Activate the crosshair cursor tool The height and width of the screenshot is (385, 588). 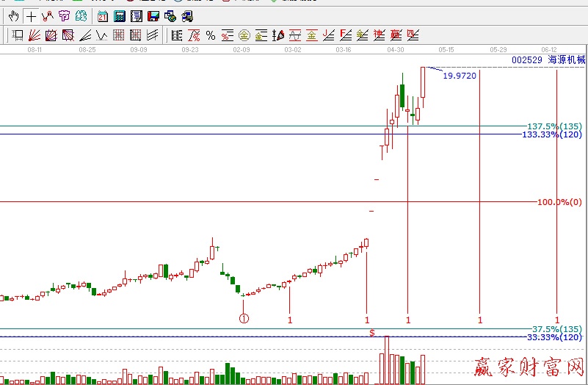click(31, 15)
